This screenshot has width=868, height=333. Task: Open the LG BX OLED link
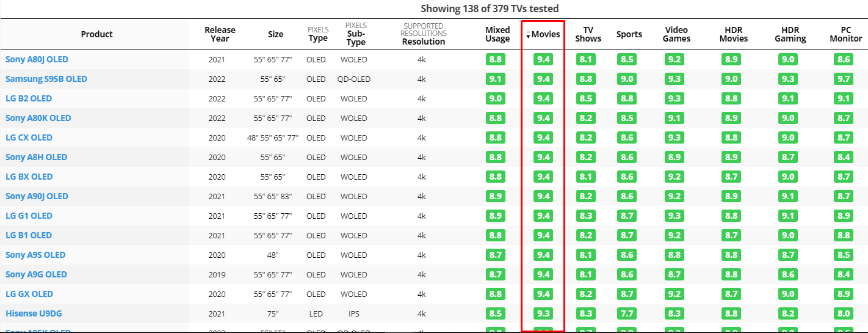pos(29,177)
